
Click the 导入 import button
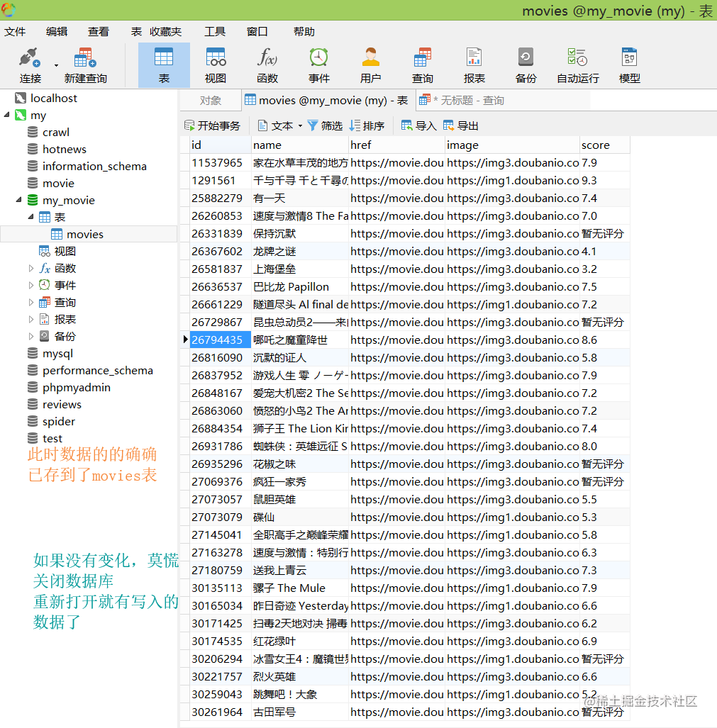coord(419,125)
